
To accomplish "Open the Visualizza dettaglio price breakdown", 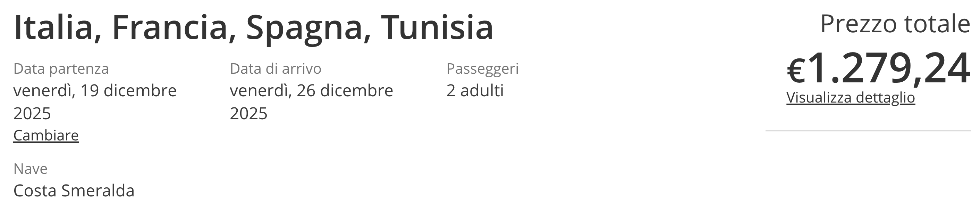I will tap(850, 98).
